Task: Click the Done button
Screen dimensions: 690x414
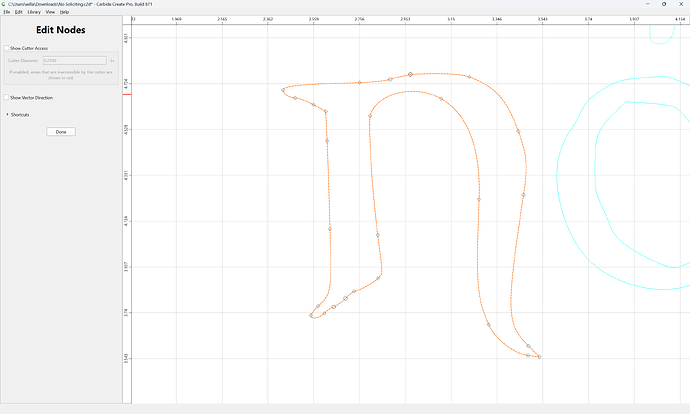Action: click(61, 132)
